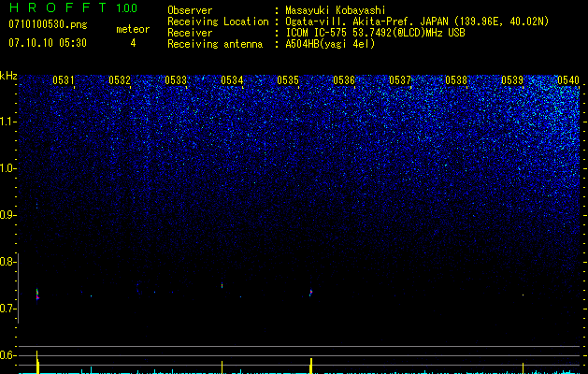This screenshot has width=588, height=374.
Task: Click the 0.6 frequency axis label
Action: point(7,355)
